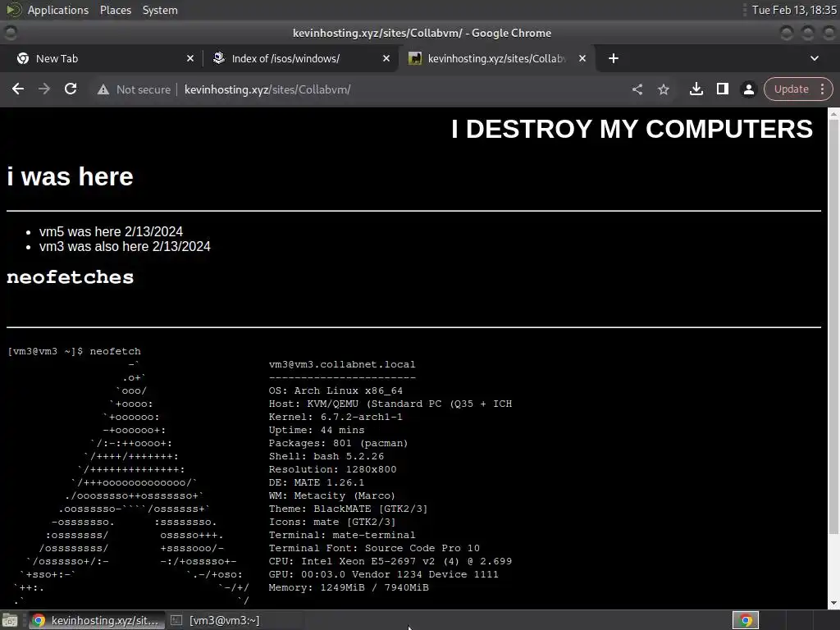Click 'vm5 was here 2/13/2024' list item

click(x=111, y=231)
